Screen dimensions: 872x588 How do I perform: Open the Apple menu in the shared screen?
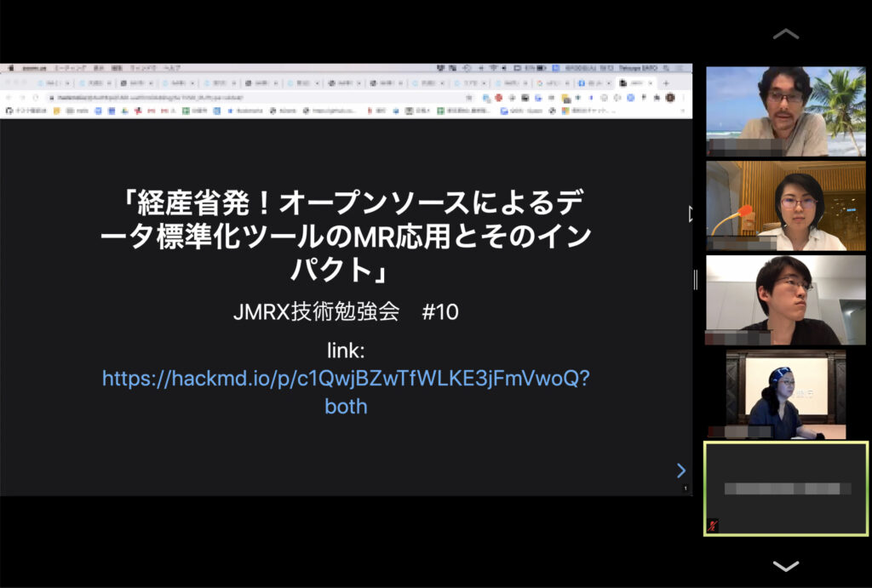point(10,68)
